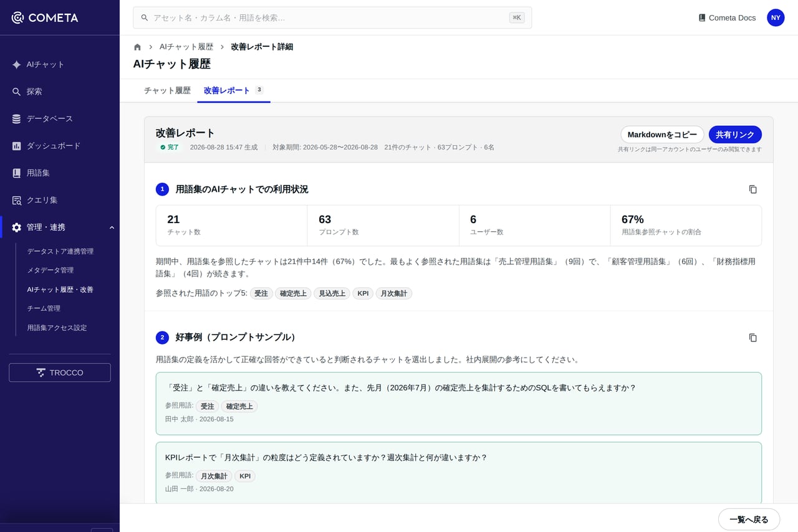Click Markdownをコピー button
This screenshot has height=532, width=798.
[x=662, y=135]
